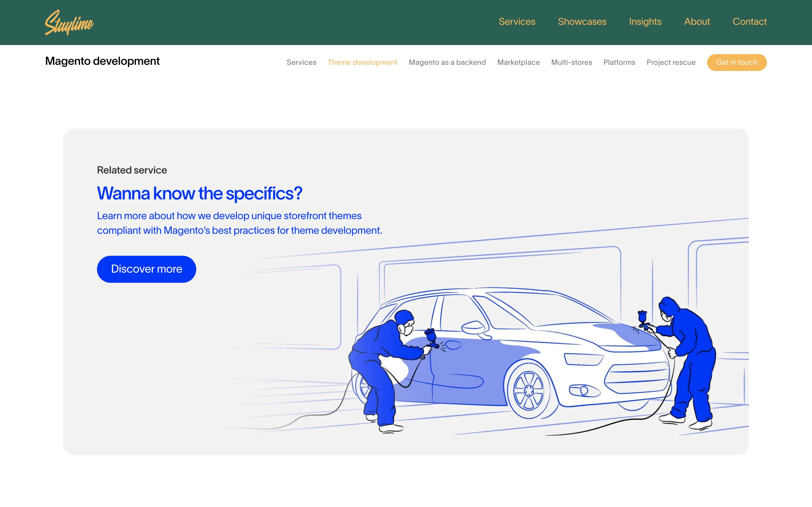The width and height of the screenshot is (812, 507).
Task: Open the Multi-stores section
Action: 572,62
